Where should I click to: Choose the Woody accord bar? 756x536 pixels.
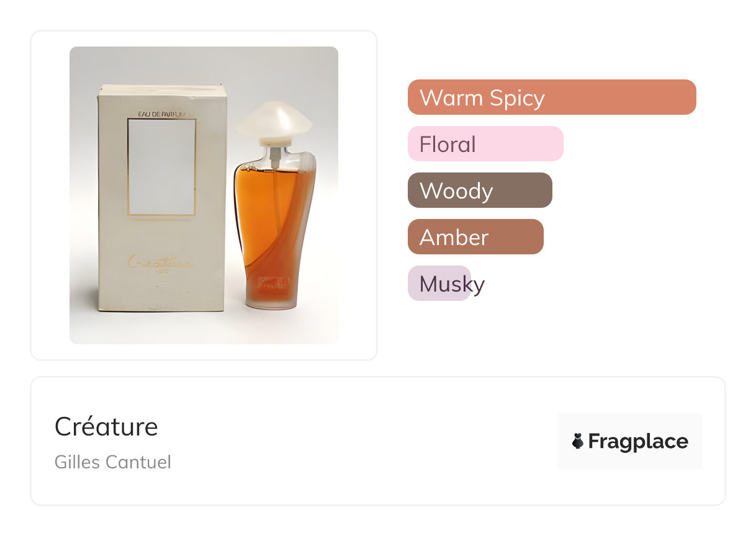[x=479, y=190]
